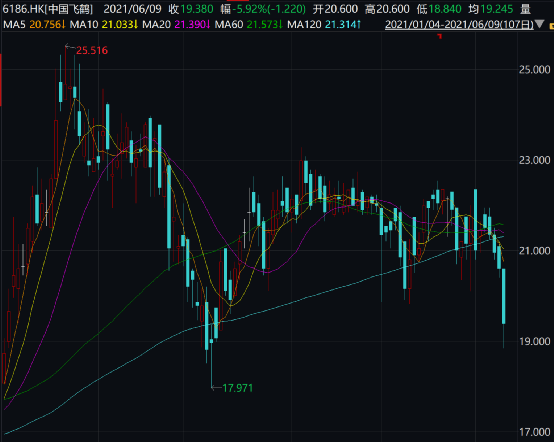554x442 pixels.
Task: Click change value -5.92%(-1.220)
Action: pyautogui.click(x=269, y=9)
